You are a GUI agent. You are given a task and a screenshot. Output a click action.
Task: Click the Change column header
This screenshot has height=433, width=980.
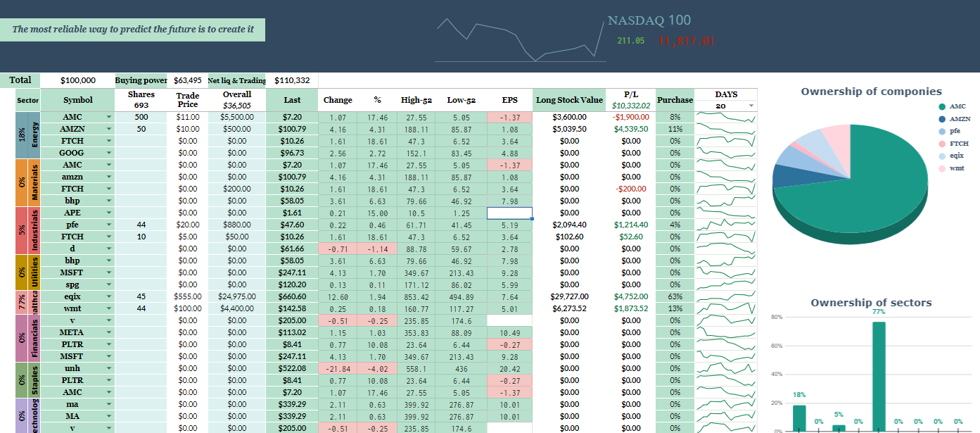pos(338,100)
